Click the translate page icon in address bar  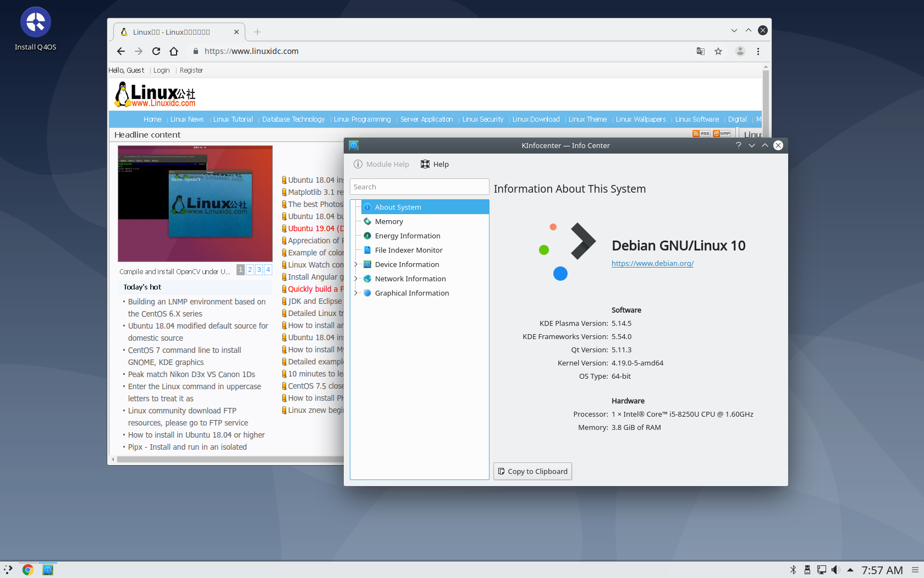(701, 51)
